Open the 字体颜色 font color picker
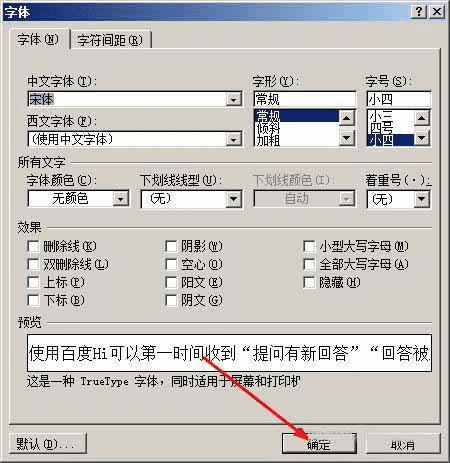 coord(120,199)
